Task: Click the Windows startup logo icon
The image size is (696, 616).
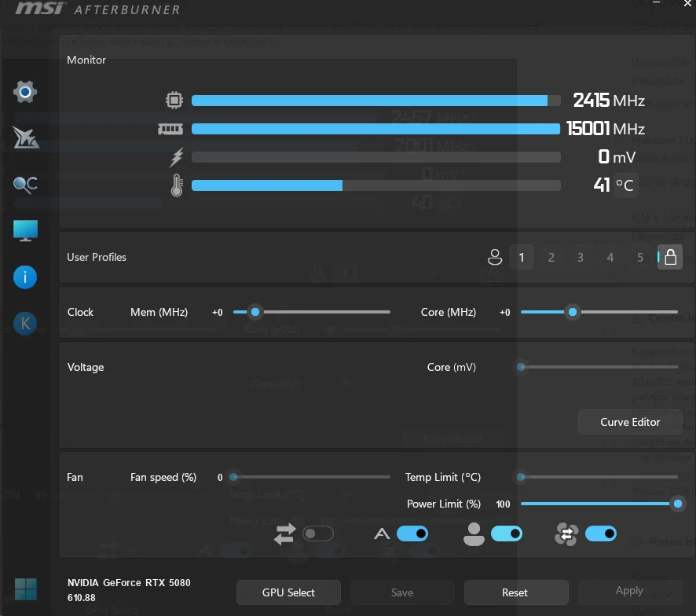Action: coord(26,589)
